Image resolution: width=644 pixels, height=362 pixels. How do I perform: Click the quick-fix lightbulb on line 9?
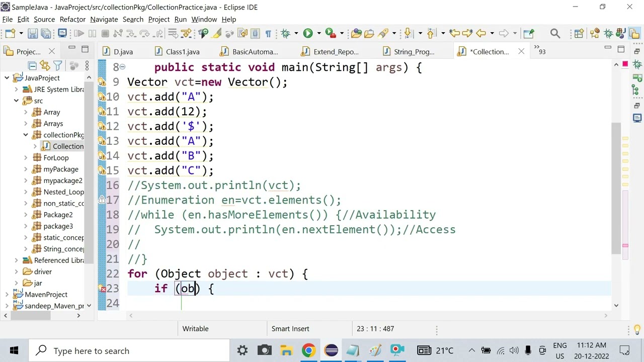(102, 82)
